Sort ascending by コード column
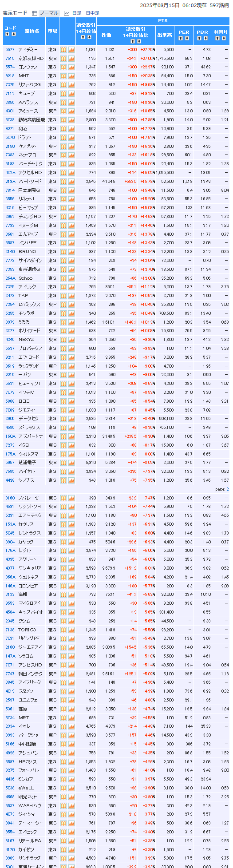This screenshot has width=233, height=868. tap(8, 34)
